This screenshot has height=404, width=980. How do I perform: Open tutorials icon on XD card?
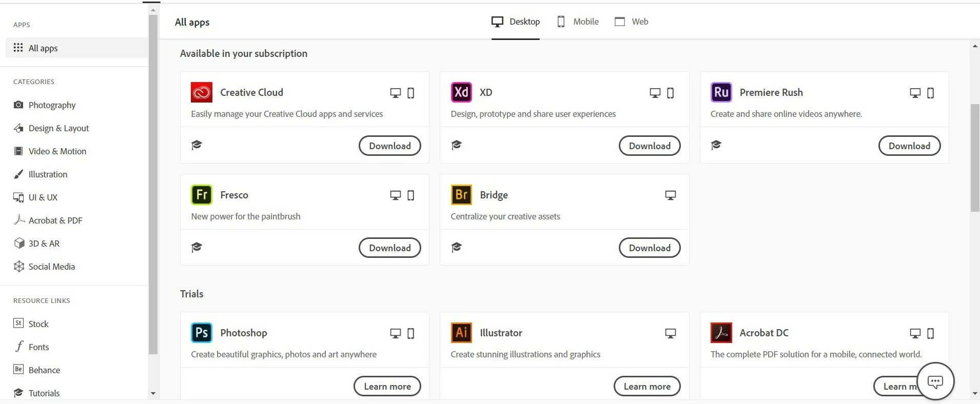coord(456,145)
